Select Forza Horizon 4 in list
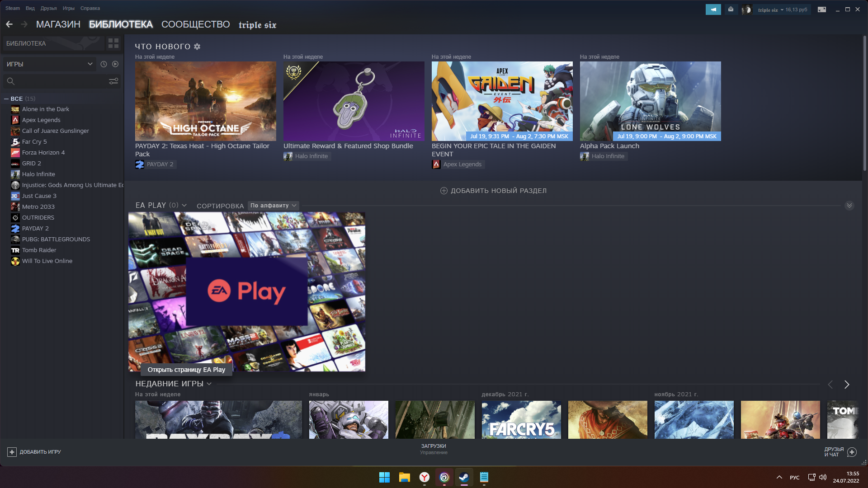The height and width of the screenshot is (488, 868). (43, 153)
